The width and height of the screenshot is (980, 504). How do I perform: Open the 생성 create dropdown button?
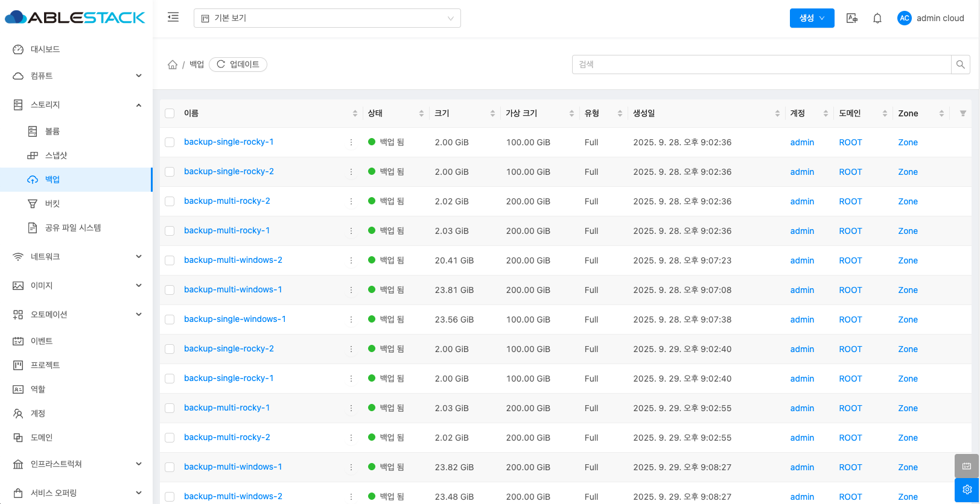click(x=812, y=18)
